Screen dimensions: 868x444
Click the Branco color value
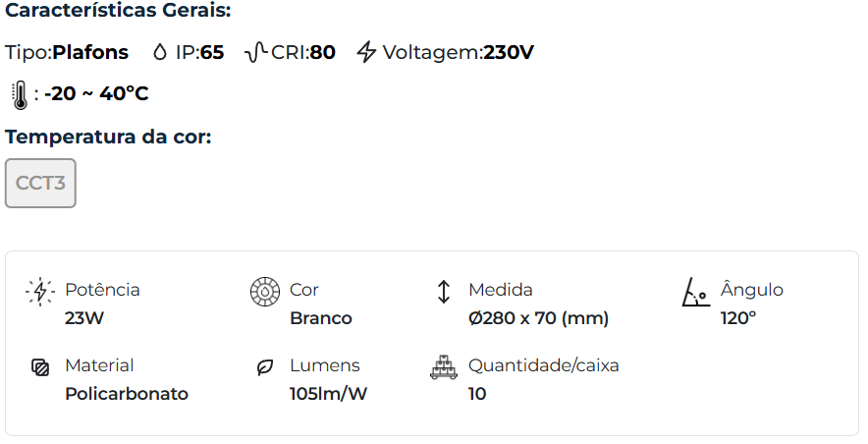(321, 318)
